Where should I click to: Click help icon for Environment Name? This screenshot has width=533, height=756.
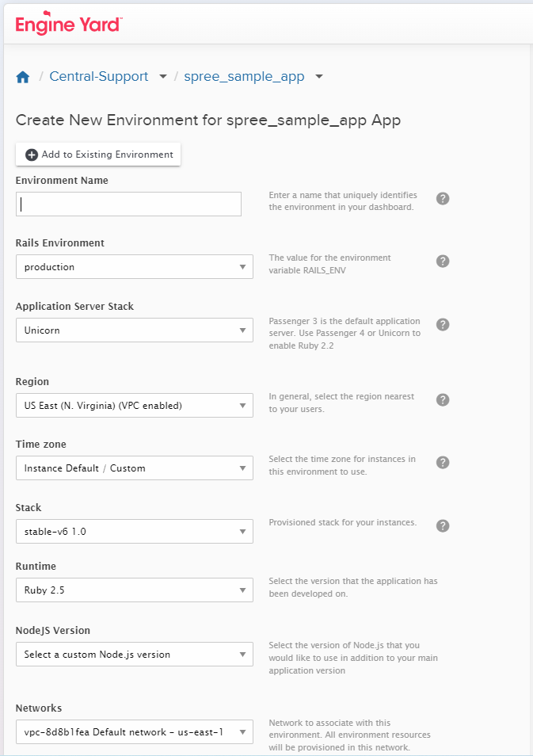pos(443,198)
